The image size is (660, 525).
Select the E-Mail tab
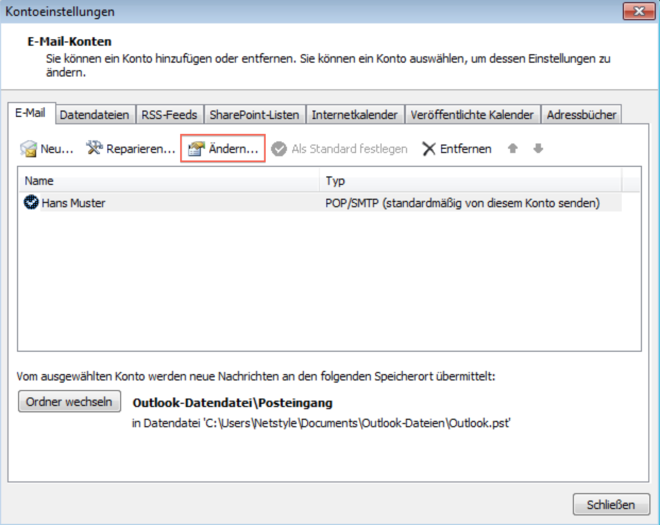(30, 113)
